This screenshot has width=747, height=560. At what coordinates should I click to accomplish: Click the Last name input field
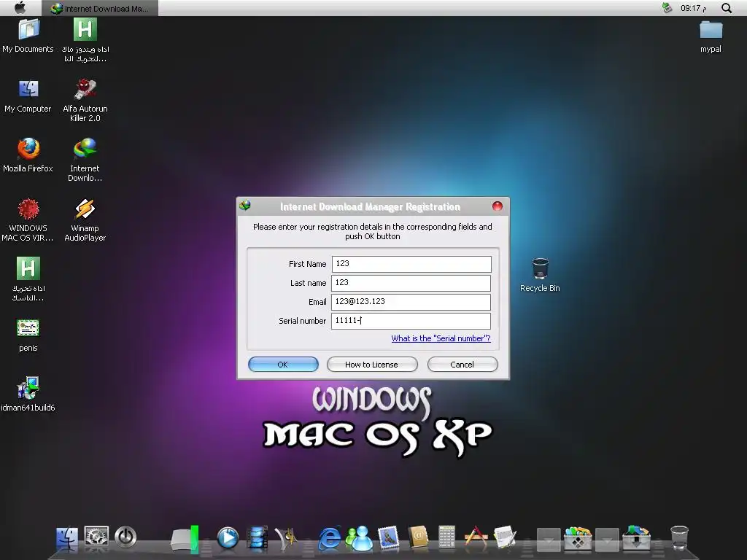(x=411, y=283)
